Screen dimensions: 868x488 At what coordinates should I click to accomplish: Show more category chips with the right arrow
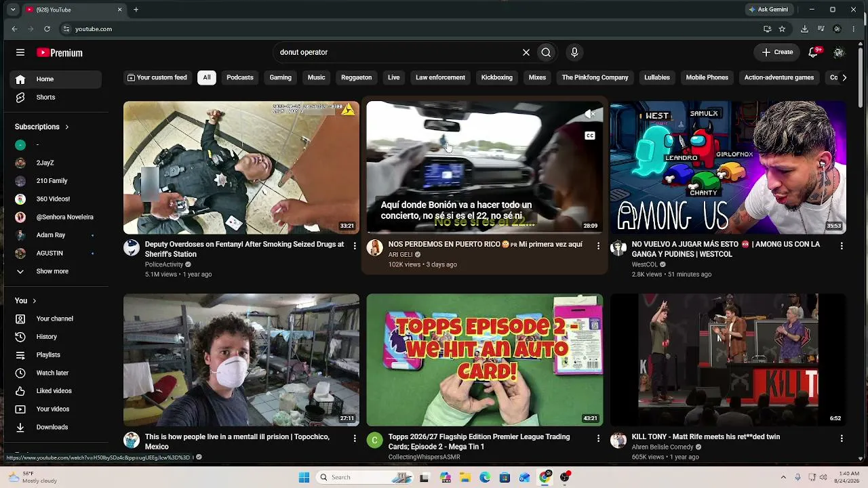coord(844,77)
